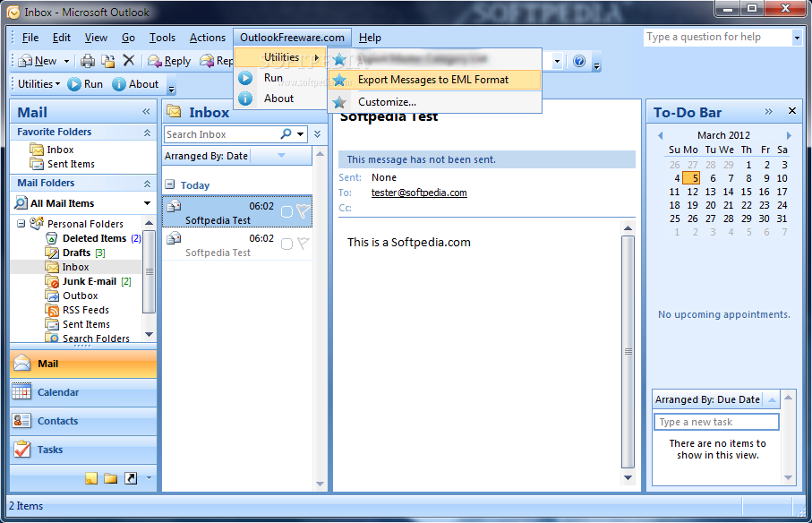Expand the query builder chevrons beside search
This screenshot has height=523, width=812.
[x=318, y=134]
